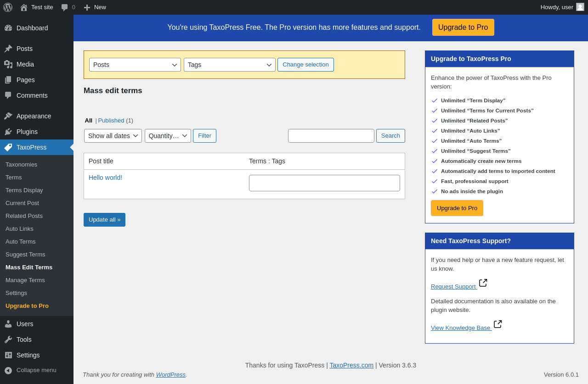Click Upgrade to Pro in the top banner
The width and height of the screenshot is (588, 384).
pyautogui.click(x=463, y=28)
